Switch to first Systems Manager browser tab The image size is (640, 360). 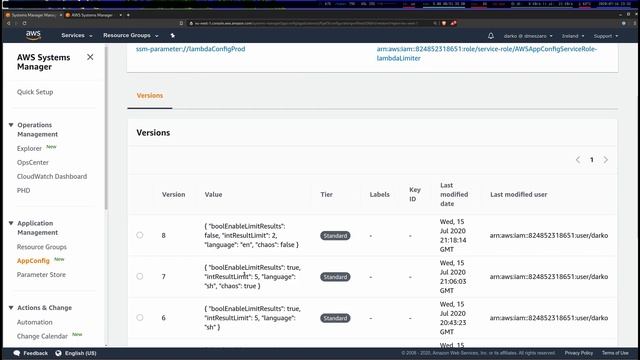pos(33,15)
